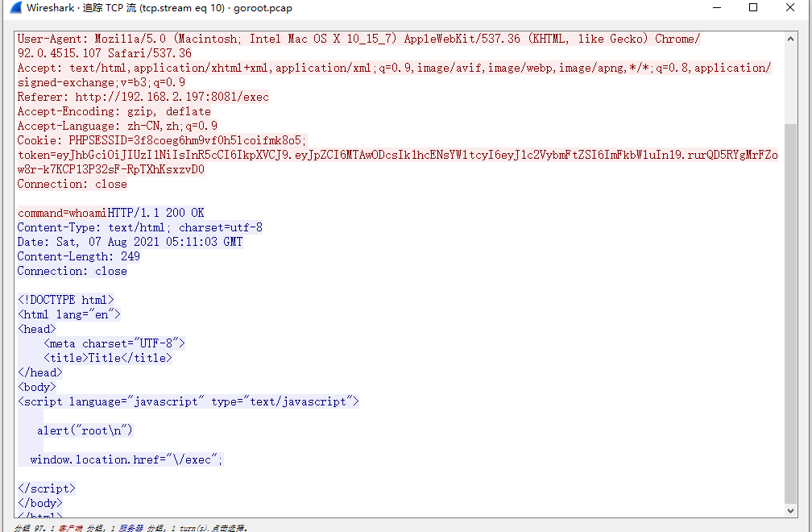Click the Content-Type: text/html line
812x532 pixels.
pos(140,227)
